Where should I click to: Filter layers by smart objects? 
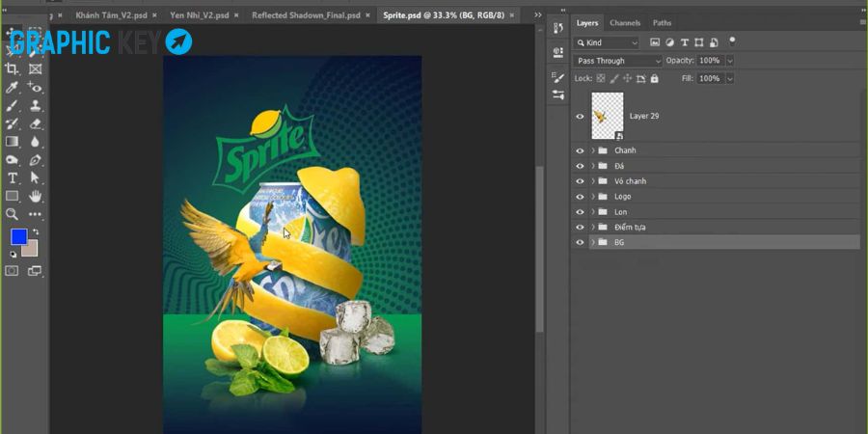714,42
